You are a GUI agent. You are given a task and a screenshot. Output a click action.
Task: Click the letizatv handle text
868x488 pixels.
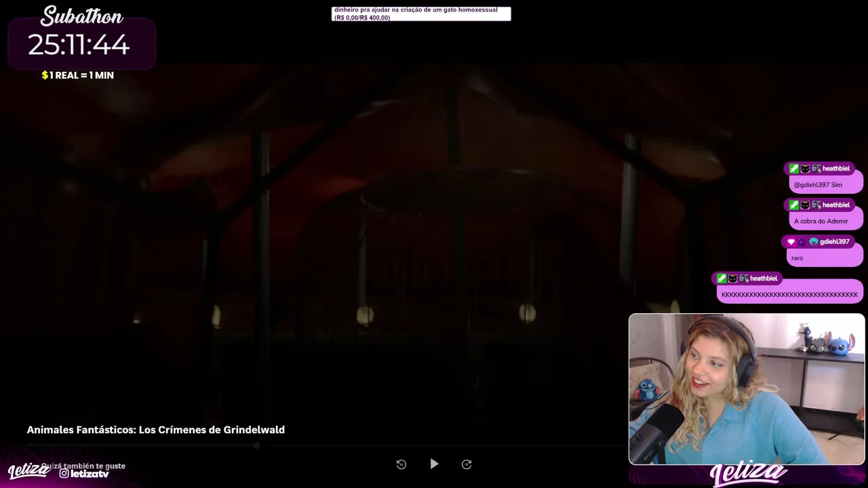(90, 474)
